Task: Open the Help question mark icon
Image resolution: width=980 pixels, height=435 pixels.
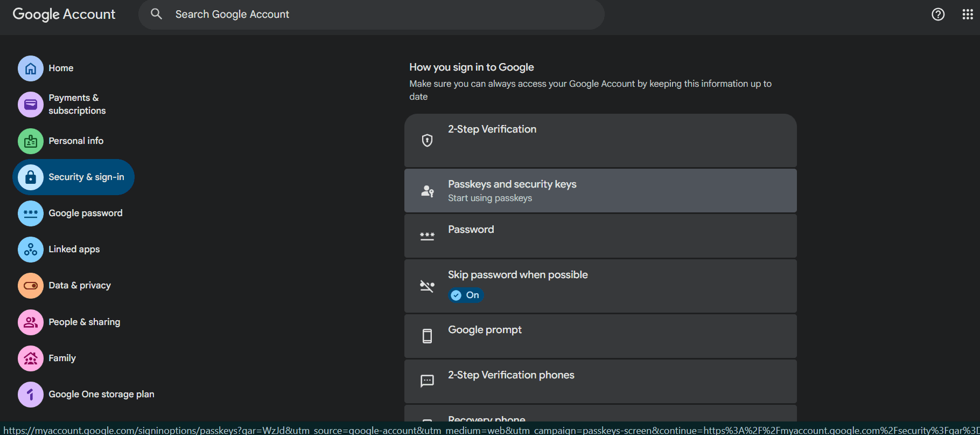Action: [x=938, y=15]
